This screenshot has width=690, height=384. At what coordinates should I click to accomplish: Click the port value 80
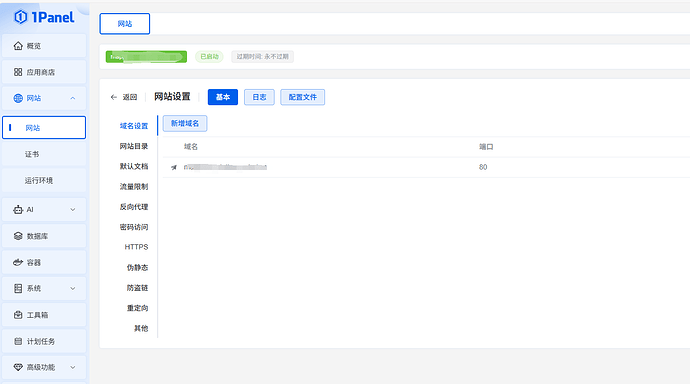coord(483,167)
